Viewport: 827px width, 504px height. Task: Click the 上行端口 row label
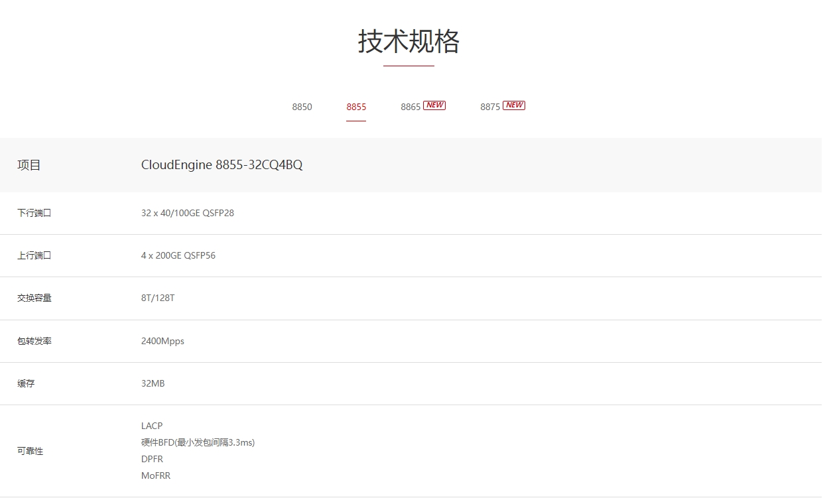click(x=34, y=255)
